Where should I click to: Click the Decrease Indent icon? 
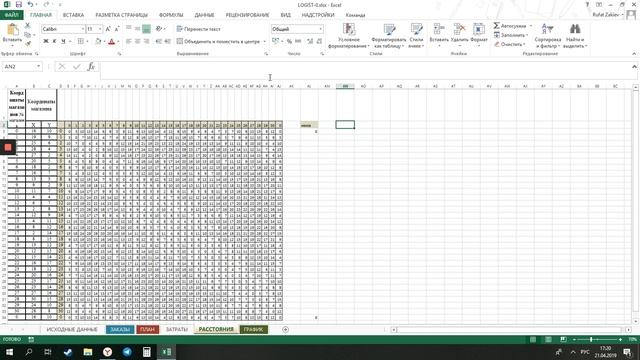158,41
